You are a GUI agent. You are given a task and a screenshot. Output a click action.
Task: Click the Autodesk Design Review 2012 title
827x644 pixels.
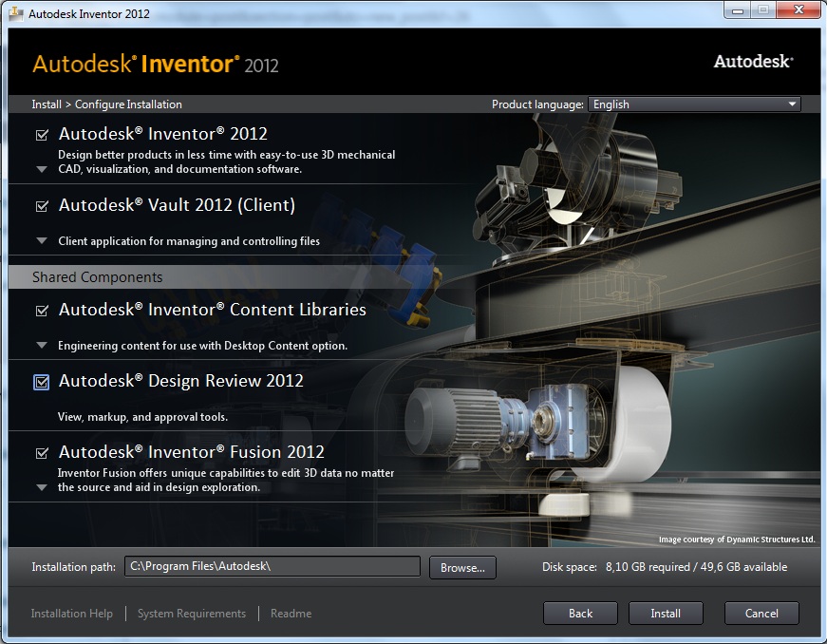coord(181,381)
